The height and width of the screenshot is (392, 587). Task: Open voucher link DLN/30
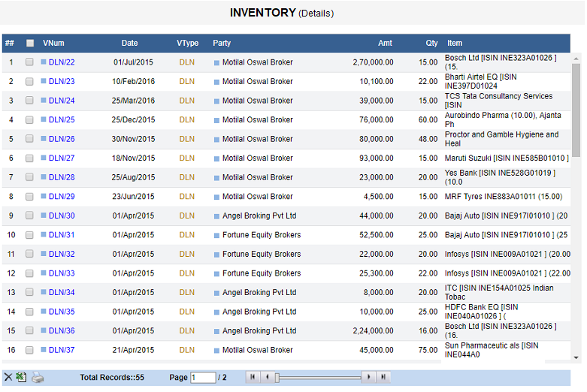coord(62,216)
